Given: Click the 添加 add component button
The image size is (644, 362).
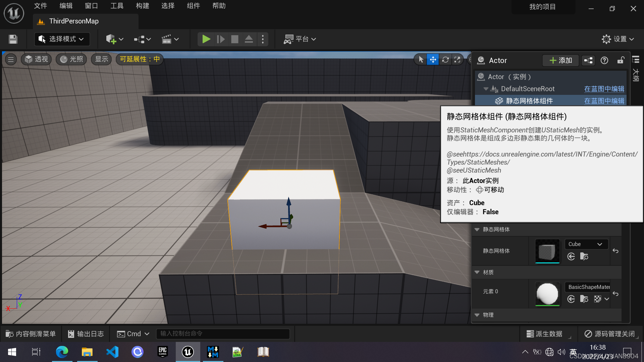Looking at the screenshot, I should [x=560, y=60].
